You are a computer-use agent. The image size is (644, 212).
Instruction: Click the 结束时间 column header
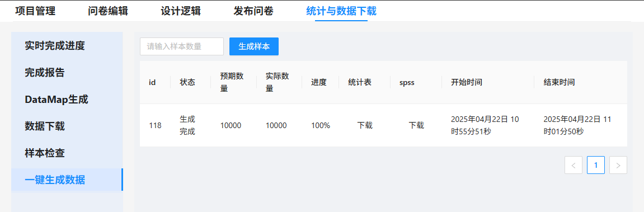[580, 82]
